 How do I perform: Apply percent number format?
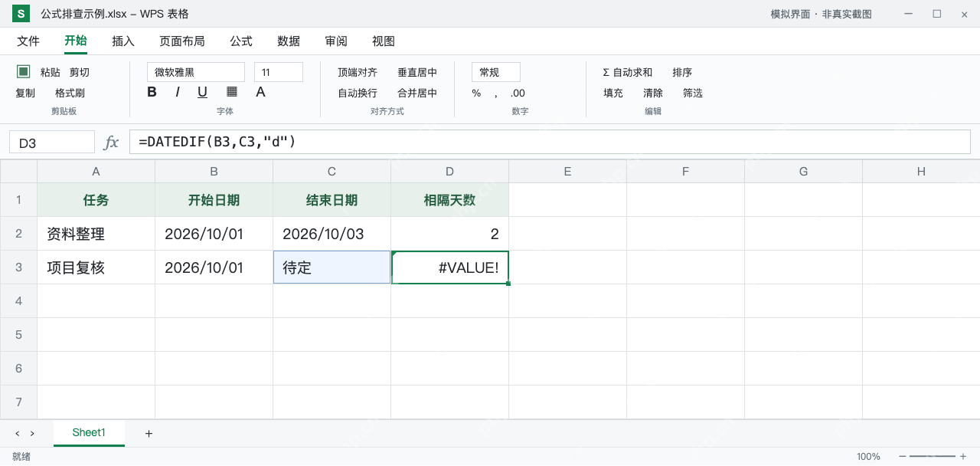coord(476,94)
